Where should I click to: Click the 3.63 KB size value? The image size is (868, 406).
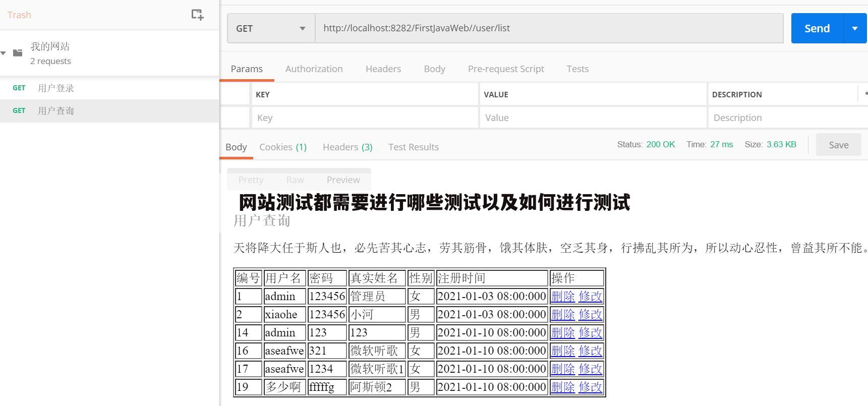click(x=781, y=144)
